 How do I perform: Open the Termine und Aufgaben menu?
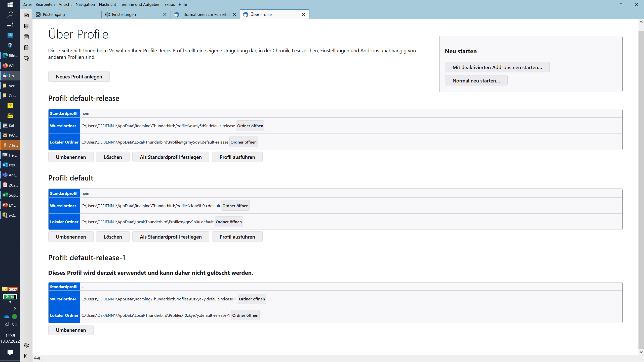click(x=140, y=4)
